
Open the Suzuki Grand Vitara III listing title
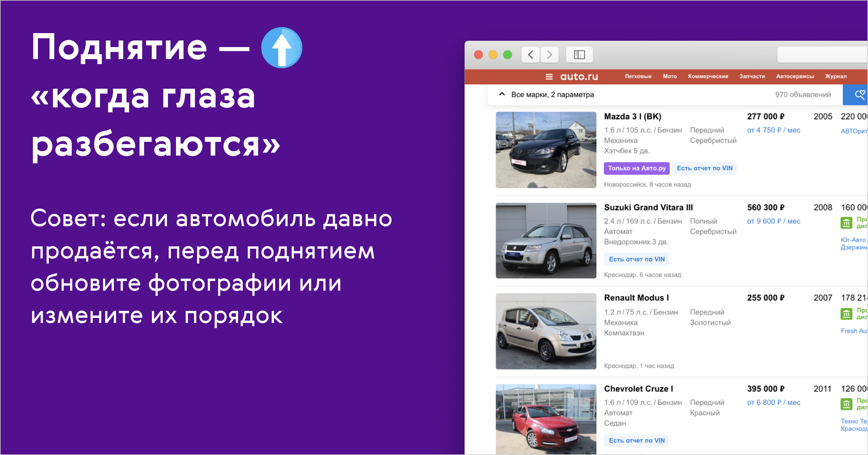tap(648, 207)
